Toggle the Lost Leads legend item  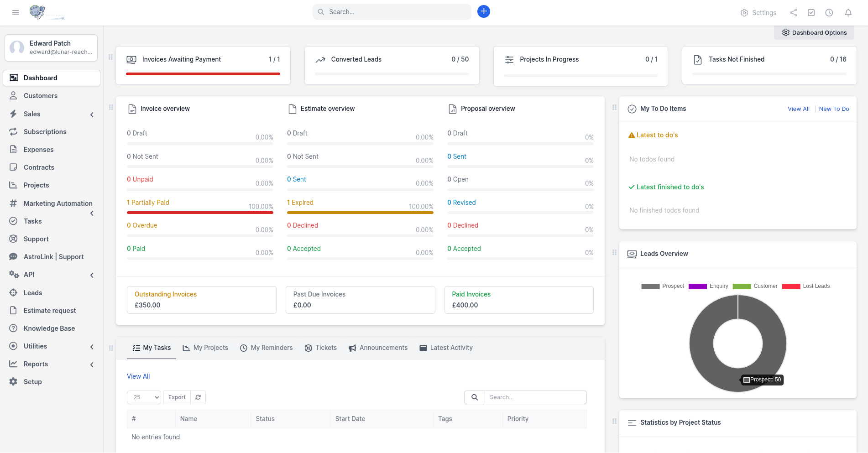coord(806,286)
